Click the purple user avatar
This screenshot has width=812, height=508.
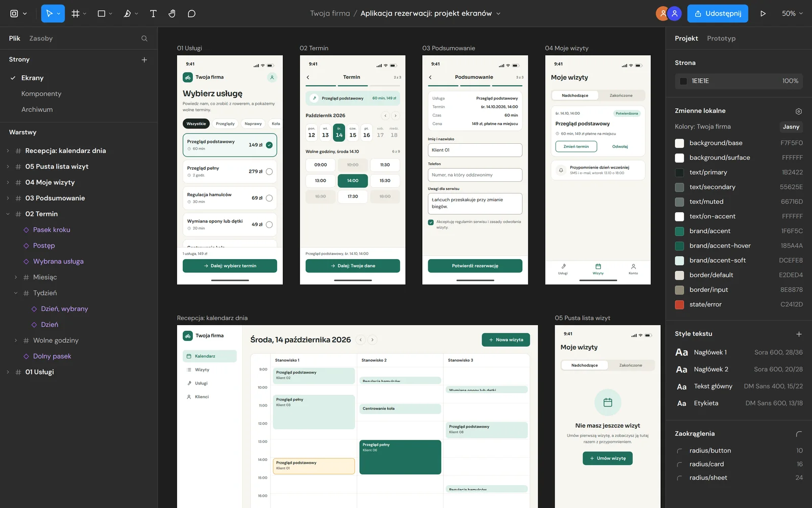tap(674, 14)
